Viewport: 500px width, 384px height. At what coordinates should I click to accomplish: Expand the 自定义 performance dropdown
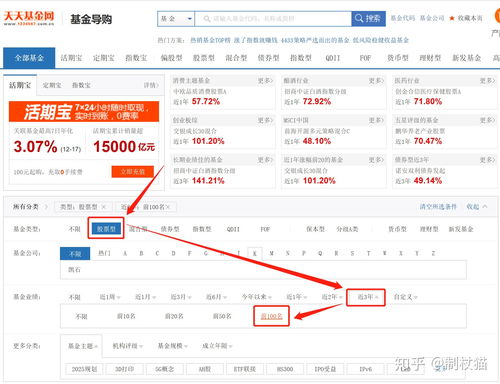click(406, 297)
